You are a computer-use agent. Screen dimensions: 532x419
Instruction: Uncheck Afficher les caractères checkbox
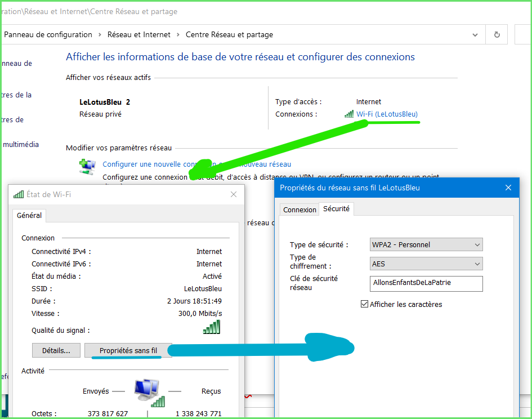tap(364, 304)
